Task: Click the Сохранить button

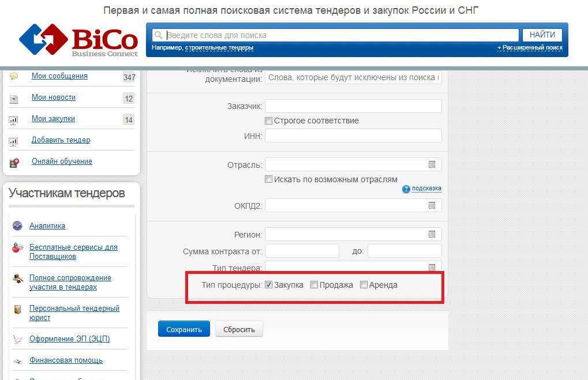Action: pyautogui.click(x=184, y=329)
